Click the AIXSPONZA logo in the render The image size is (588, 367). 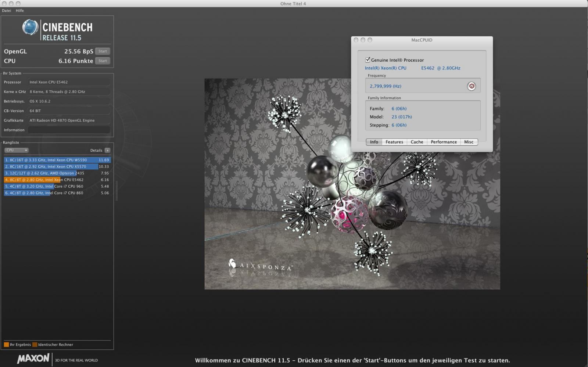click(260, 265)
